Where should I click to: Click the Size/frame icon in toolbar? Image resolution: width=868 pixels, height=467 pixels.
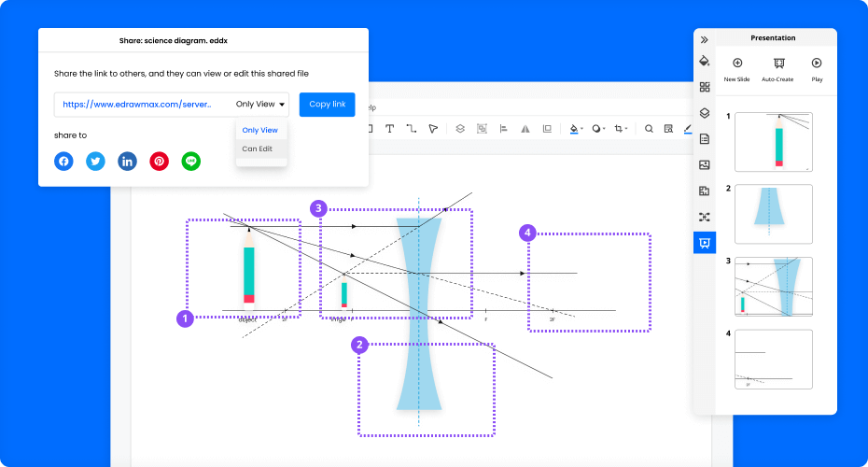point(547,129)
